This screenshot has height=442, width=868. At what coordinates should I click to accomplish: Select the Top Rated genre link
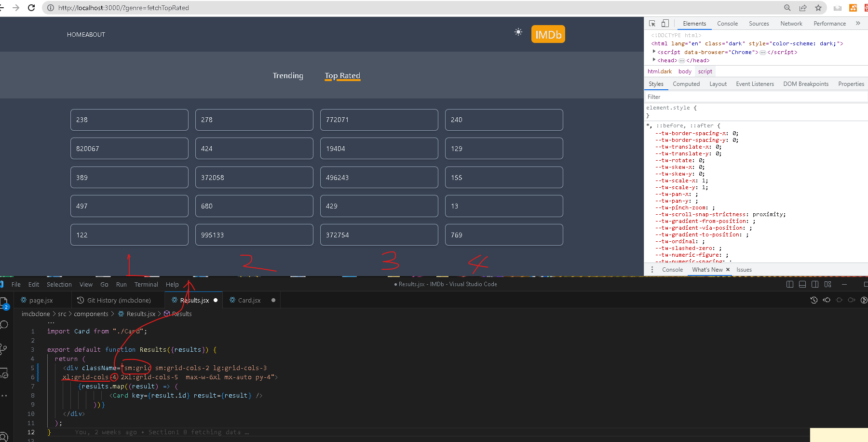click(342, 76)
